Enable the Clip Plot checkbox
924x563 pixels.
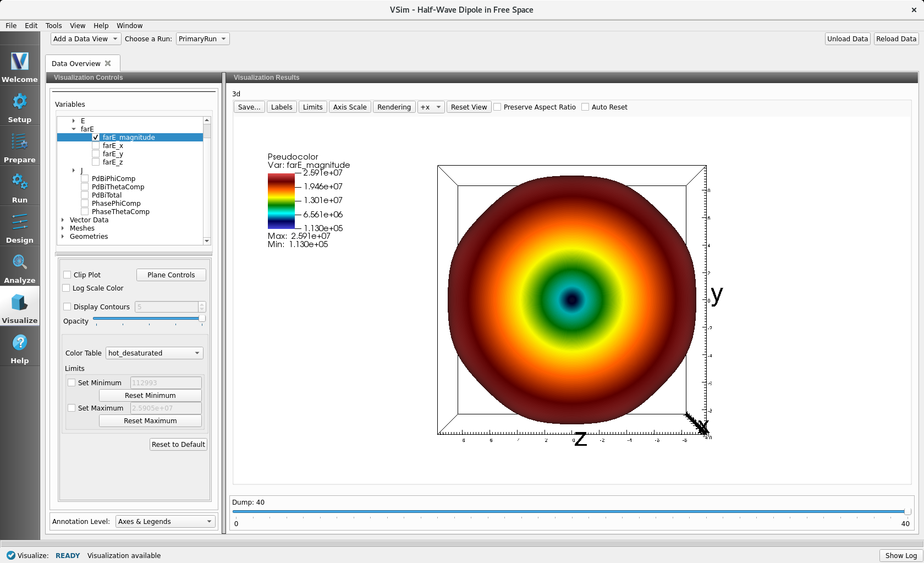[67, 275]
